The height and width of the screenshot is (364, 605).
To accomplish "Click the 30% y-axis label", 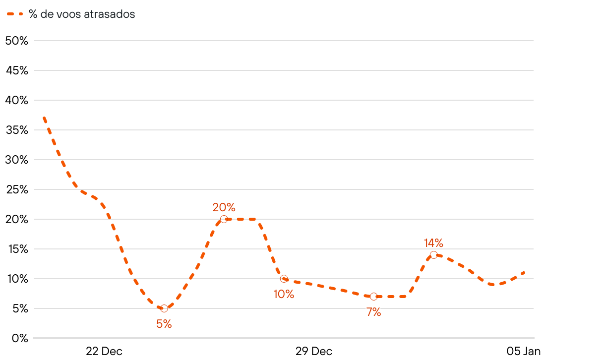I will point(16,160).
